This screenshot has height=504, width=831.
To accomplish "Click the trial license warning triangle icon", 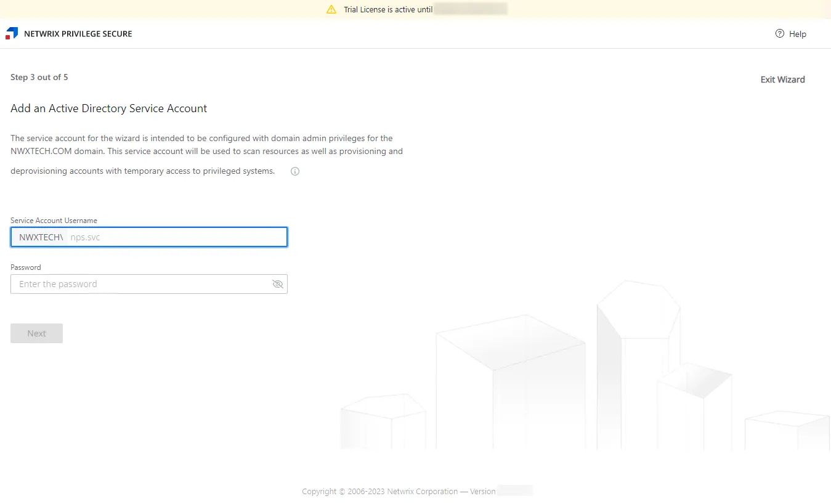I will point(331,9).
